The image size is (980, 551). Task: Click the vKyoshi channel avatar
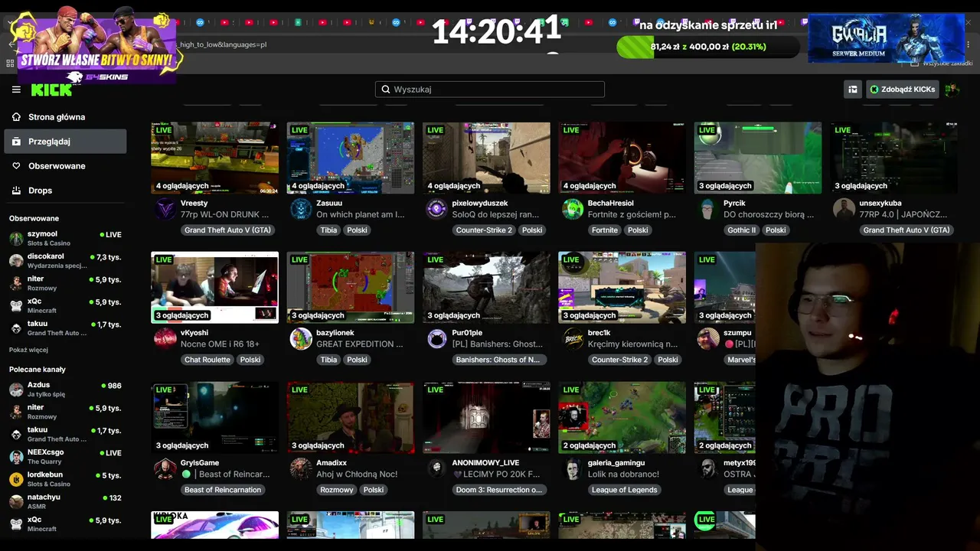click(x=165, y=338)
